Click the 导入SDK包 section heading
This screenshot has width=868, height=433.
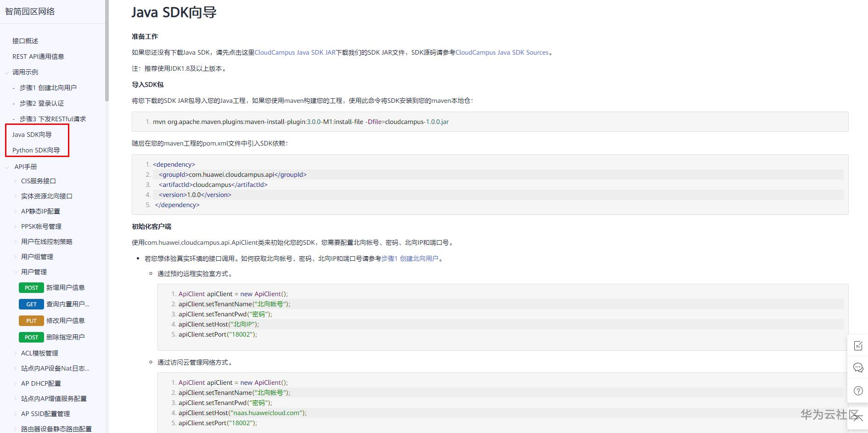pos(147,84)
